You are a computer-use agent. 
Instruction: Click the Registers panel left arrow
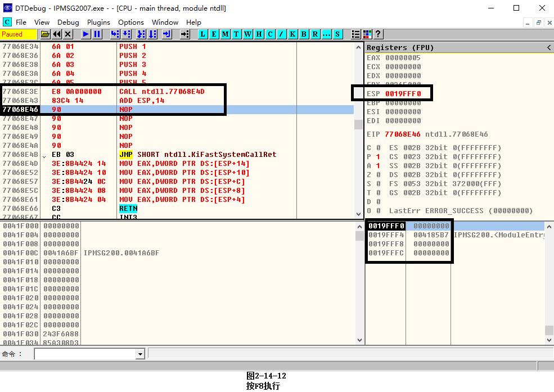click(x=549, y=48)
